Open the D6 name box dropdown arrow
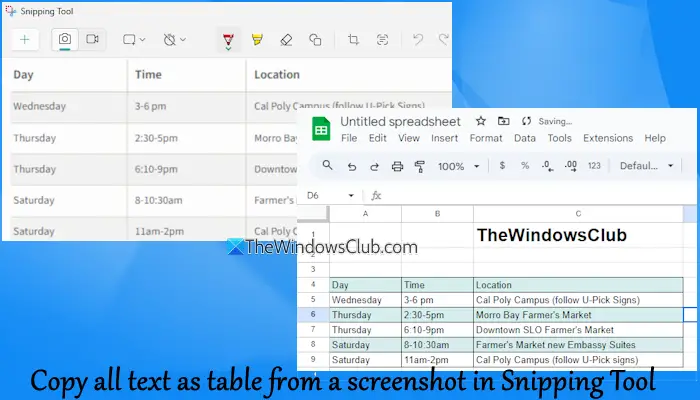The width and height of the screenshot is (700, 400). pyautogui.click(x=351, y=196)
